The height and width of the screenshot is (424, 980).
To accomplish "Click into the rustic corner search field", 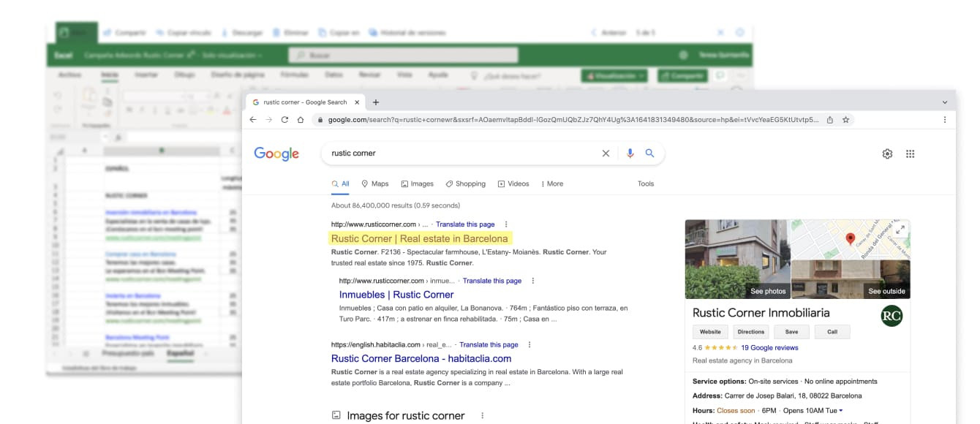I will click(461, 154).
